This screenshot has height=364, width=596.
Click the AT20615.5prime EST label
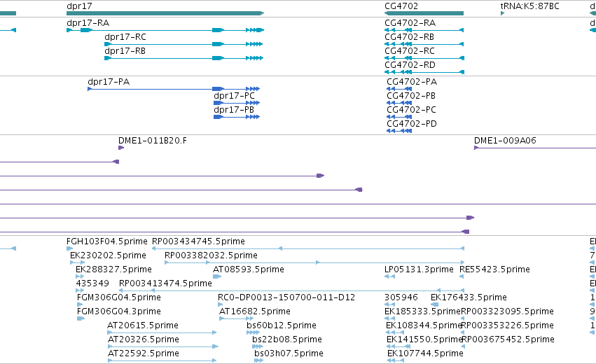click(x=143, y=325)
